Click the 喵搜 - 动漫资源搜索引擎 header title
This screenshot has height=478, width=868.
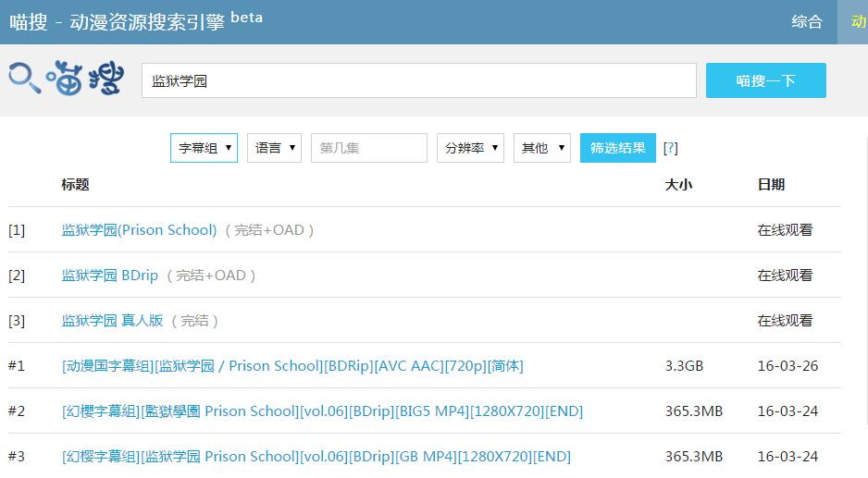[136, 21]
